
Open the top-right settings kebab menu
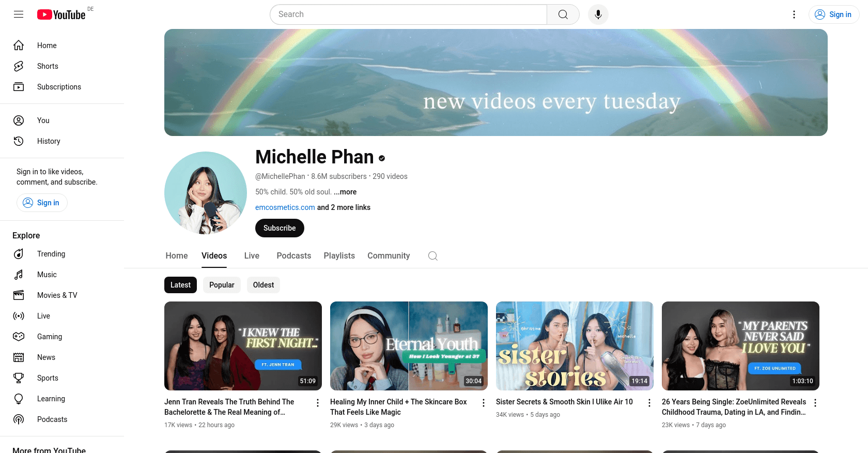click(x=794, y=14)
